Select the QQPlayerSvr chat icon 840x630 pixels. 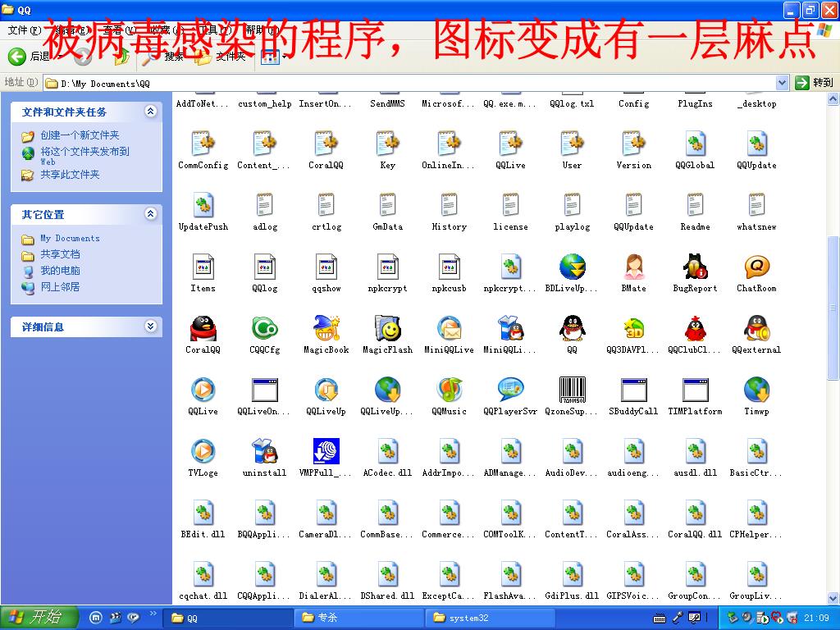point(510,390)
